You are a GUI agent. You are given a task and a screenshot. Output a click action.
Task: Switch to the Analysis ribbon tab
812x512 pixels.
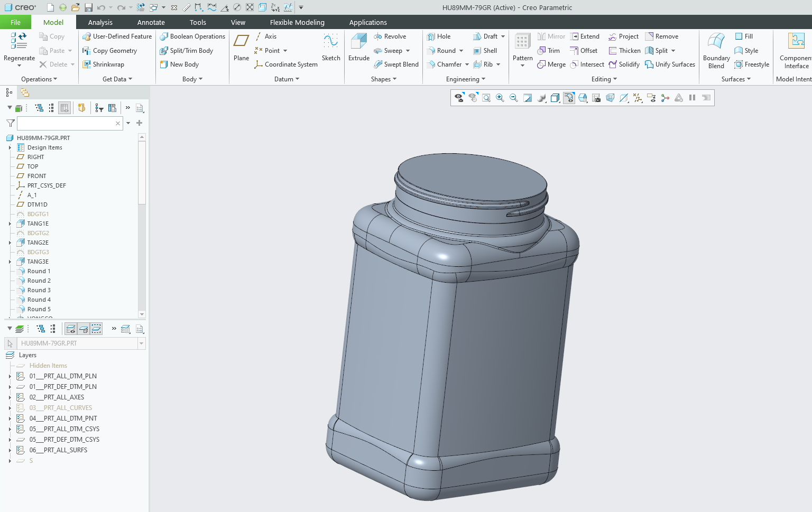(x=100, y=22)
